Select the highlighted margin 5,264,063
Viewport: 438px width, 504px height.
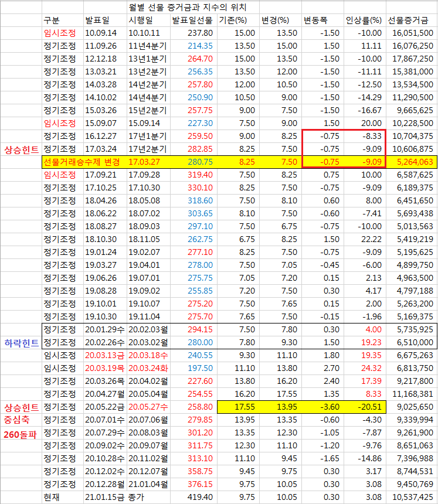click(415, 162)
